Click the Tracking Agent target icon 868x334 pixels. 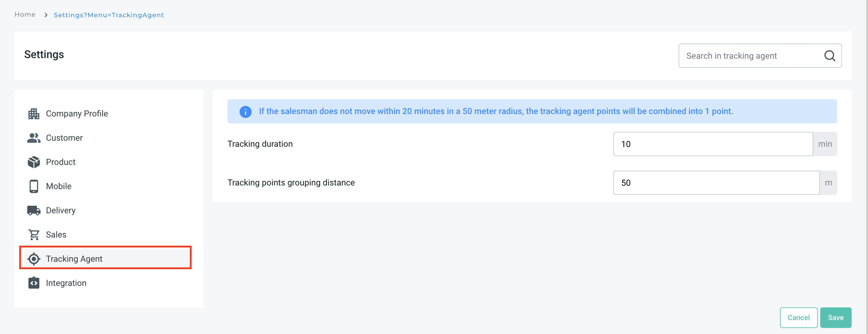click(x=34, y=259)
